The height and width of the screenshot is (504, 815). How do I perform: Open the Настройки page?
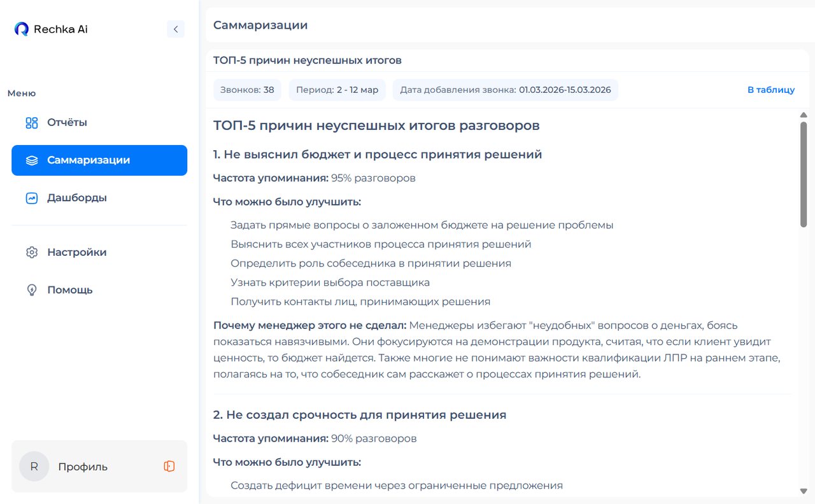click(x=99, y=253)
